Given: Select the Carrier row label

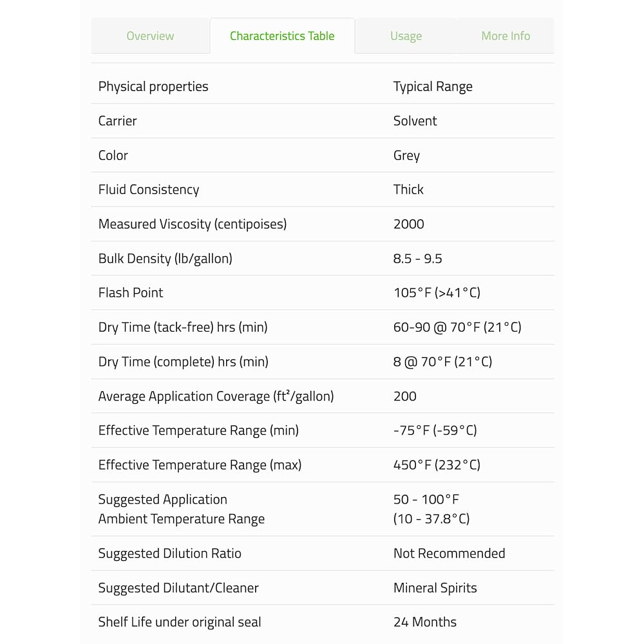Looking at the screenshot, I should point(117,121).
